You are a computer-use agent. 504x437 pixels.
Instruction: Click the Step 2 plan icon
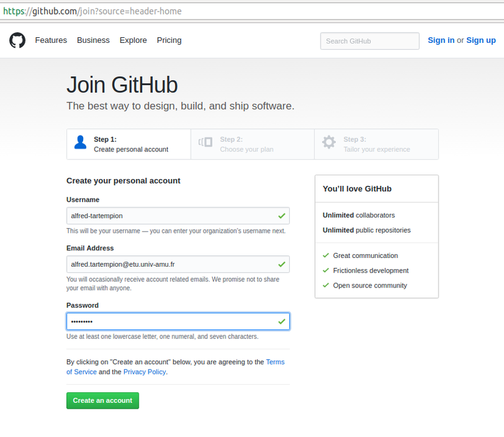tap(205, 142)
